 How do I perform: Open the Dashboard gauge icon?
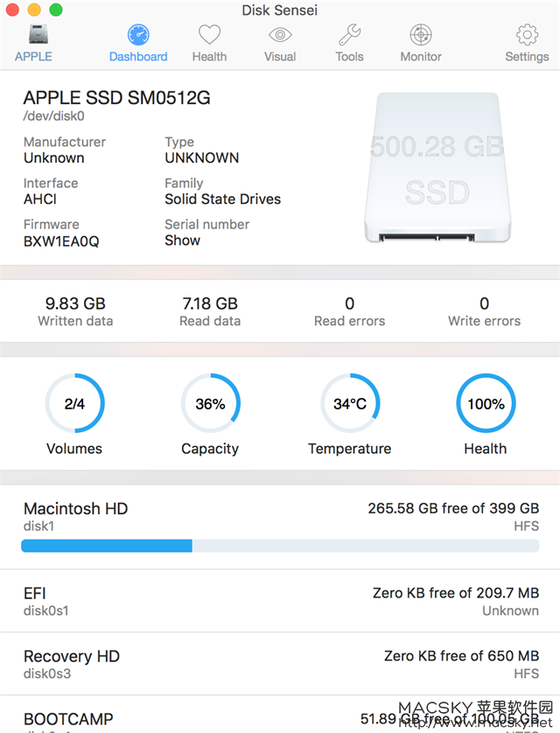click(x=138, y=35)
